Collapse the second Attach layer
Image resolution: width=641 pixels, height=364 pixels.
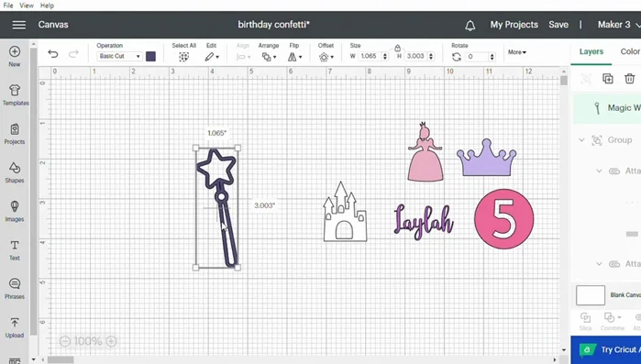pos(599,264)
